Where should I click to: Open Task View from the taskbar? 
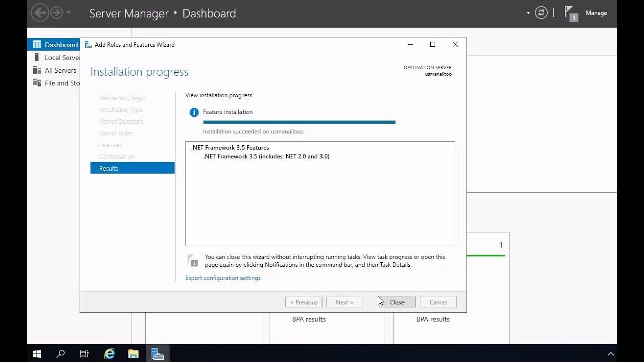coord(85,354)
